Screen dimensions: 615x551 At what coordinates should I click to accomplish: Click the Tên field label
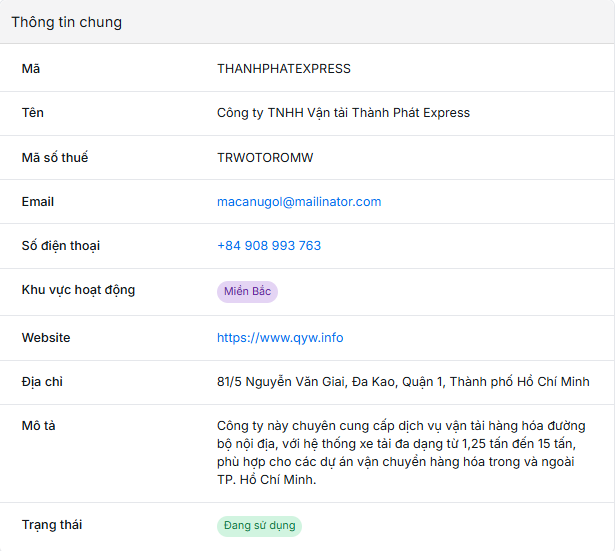click(33, 113)
